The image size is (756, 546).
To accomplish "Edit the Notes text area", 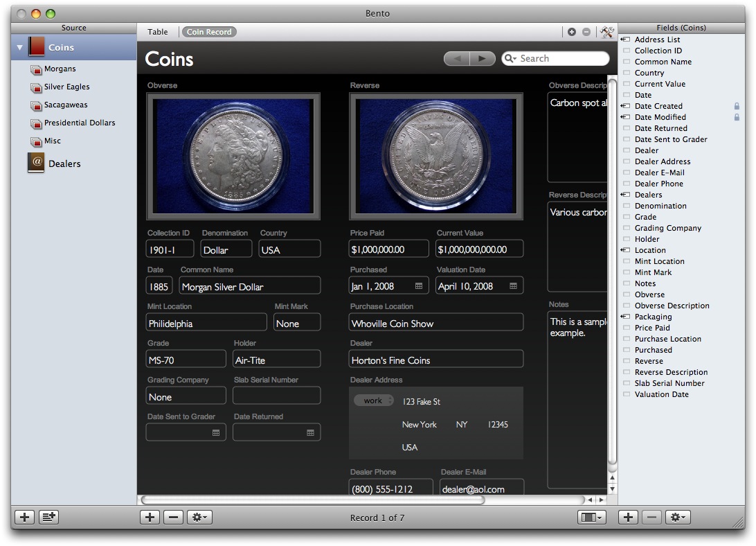I will point(577,400).
